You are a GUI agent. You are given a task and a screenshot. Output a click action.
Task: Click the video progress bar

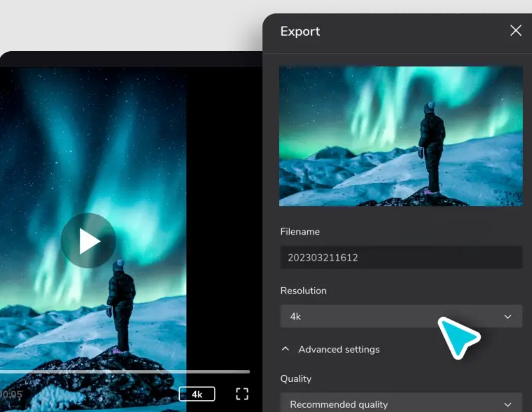coord(124,372)
